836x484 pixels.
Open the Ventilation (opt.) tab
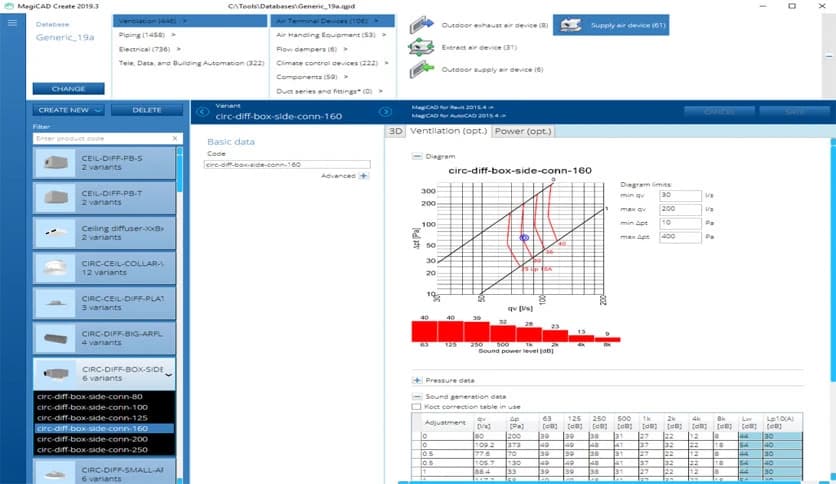click(x=448, y=131)
